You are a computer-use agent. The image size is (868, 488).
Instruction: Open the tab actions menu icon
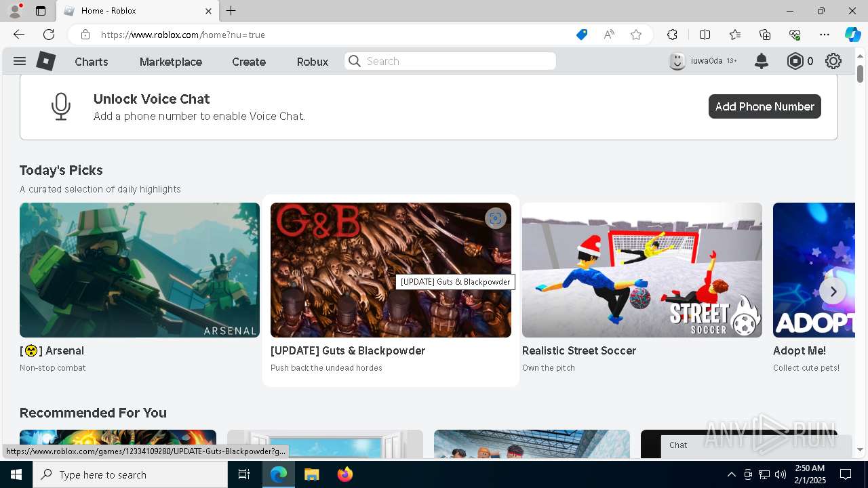[41, 11]
